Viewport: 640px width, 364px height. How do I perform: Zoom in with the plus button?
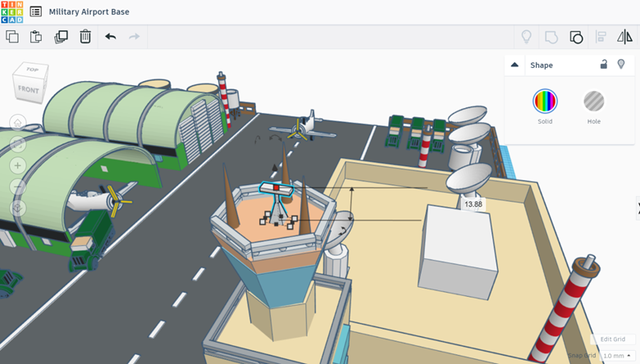17,166
